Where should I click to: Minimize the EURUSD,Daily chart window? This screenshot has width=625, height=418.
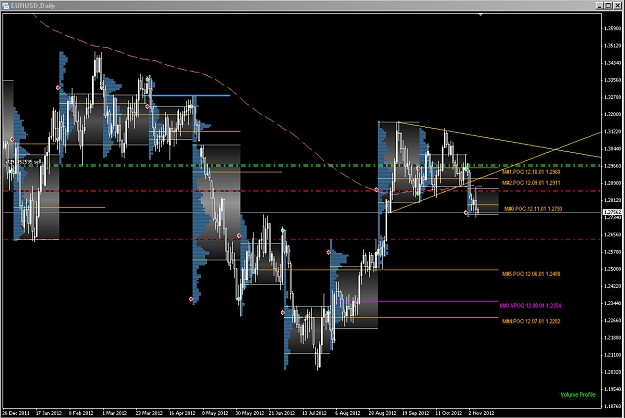click(600, 5)
